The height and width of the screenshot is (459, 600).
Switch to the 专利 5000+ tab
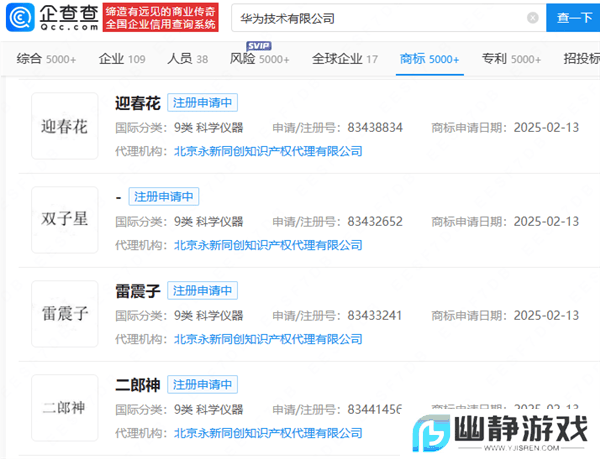(511, 59)
